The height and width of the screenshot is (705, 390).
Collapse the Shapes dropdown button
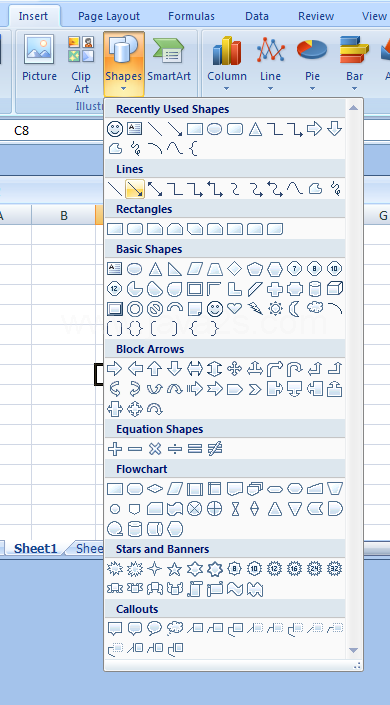(x=124, y=63)
